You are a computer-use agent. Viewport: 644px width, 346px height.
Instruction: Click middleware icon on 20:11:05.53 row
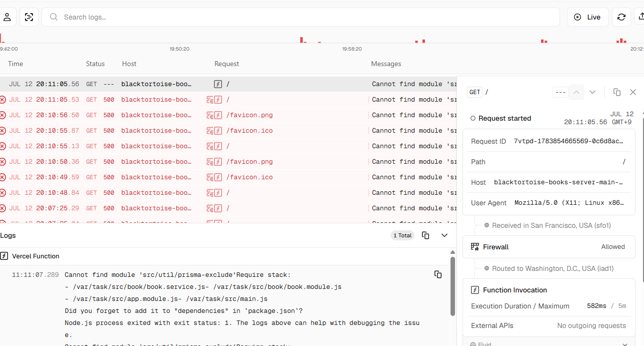[210, 100]
